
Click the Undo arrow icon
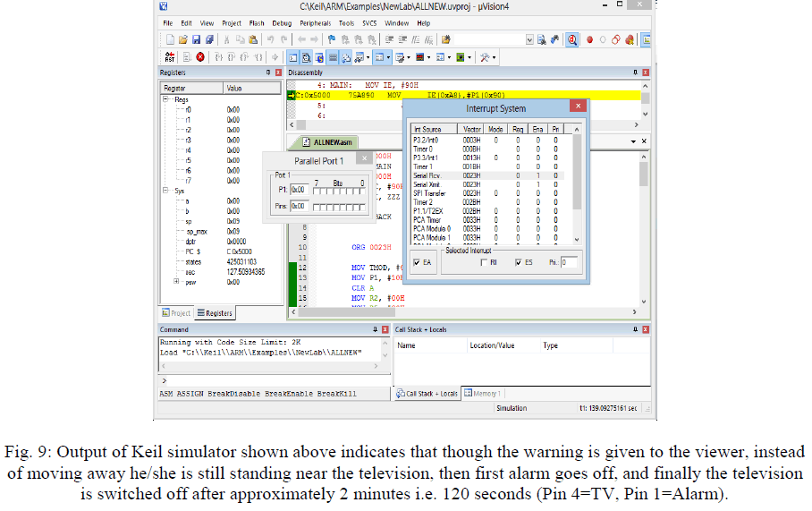tap(270, 39)
